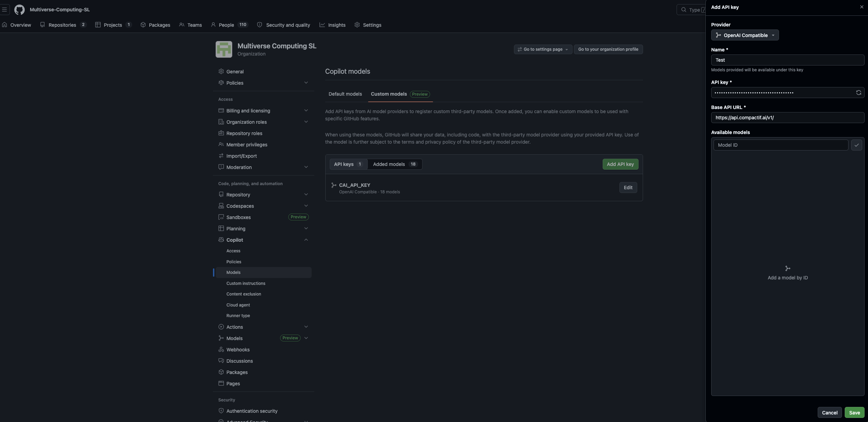
Task: Click the regenerate icon in API key field
Action: (858, 93)
